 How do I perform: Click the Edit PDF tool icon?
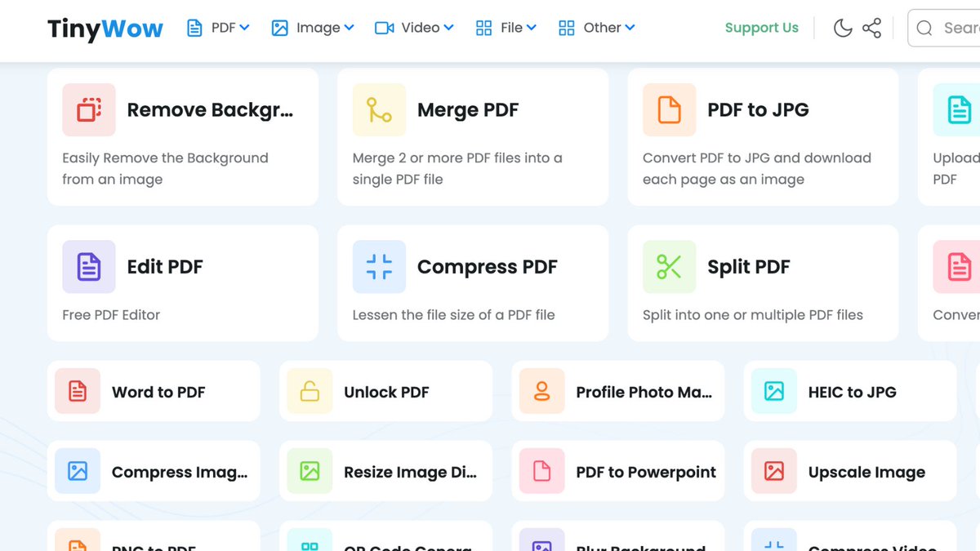tap(89, 266)
